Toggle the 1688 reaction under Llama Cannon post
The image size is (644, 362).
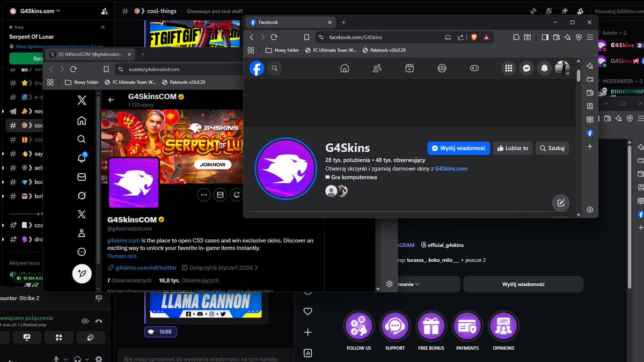pos(160,332)
